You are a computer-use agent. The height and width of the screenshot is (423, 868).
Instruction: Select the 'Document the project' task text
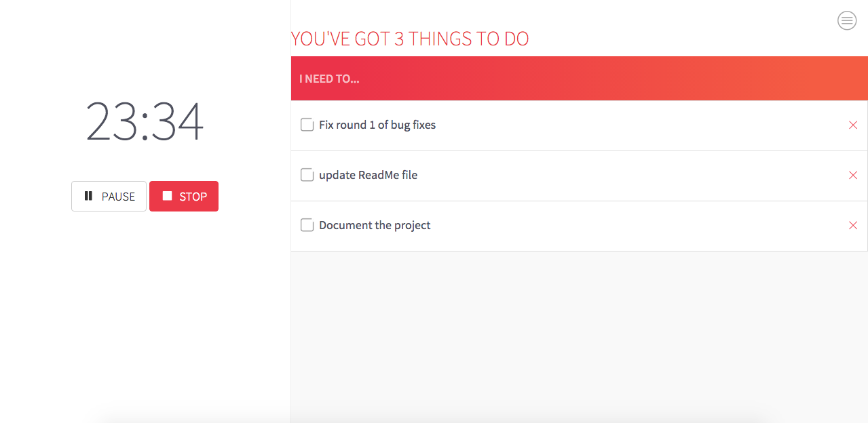click(375, 225)
